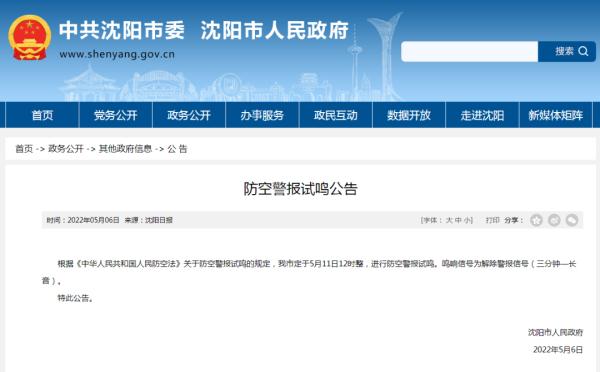Go to 政务公开 in the breadcrumb
The height and width of the screenshot is (372, 600).
click(66, 148)
